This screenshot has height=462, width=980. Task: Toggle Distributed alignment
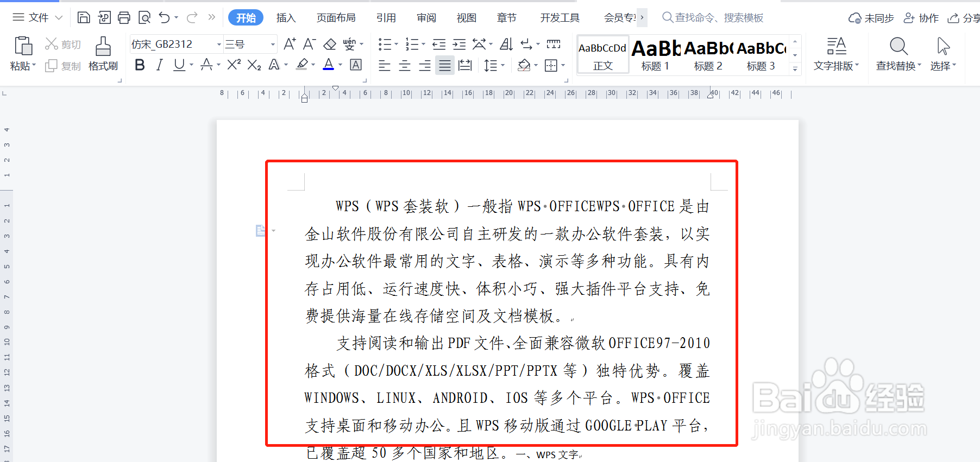click(465, 66)
